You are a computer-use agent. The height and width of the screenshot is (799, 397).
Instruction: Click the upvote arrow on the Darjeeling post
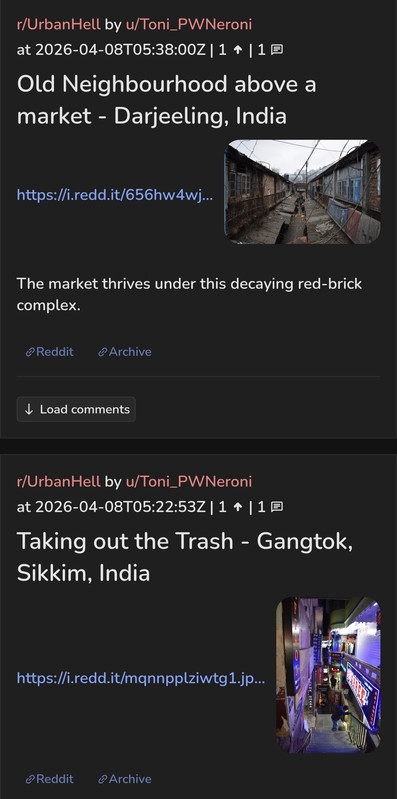pyautogui.click(x=237, y=50)
